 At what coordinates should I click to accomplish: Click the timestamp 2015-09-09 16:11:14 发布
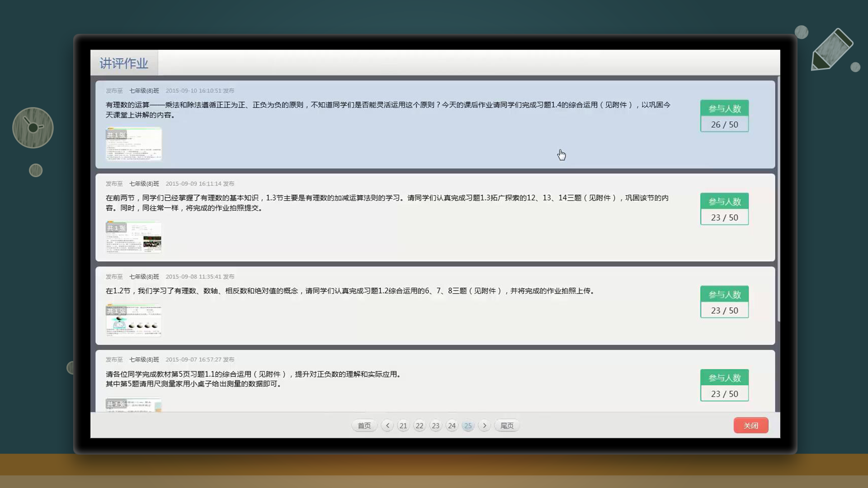tap(200, 184)
